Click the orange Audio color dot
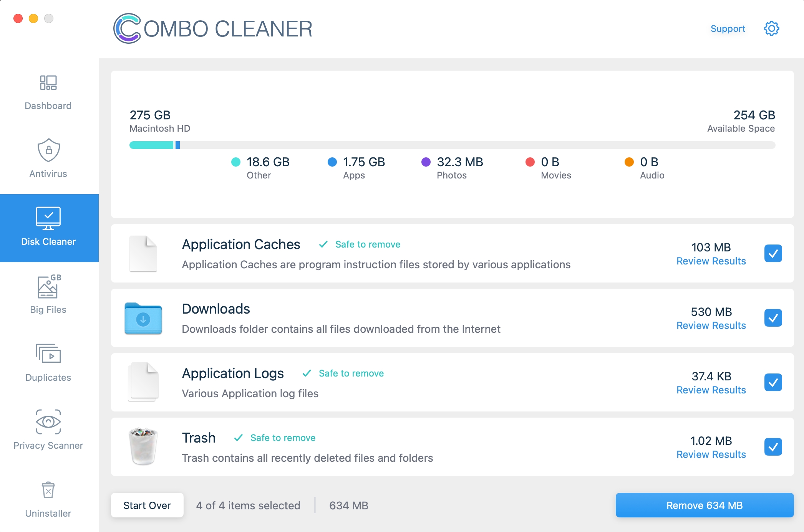Screen dimensions: 804x532 coord(629,162)
